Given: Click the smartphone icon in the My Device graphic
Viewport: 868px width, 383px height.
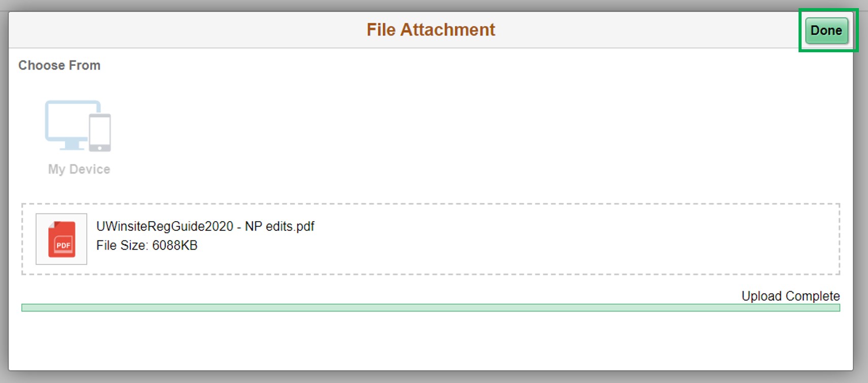Looking at the screenshot, I should tap(101, 132).
